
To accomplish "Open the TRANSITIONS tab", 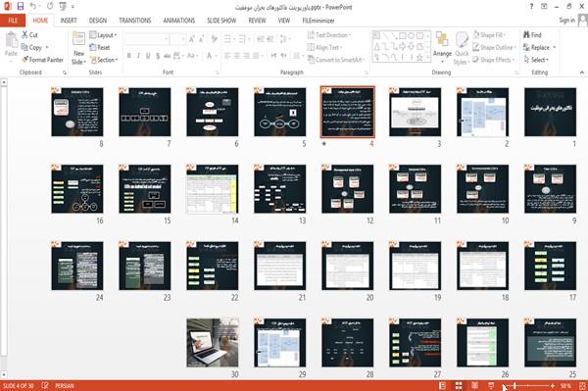I will point(135,21).
